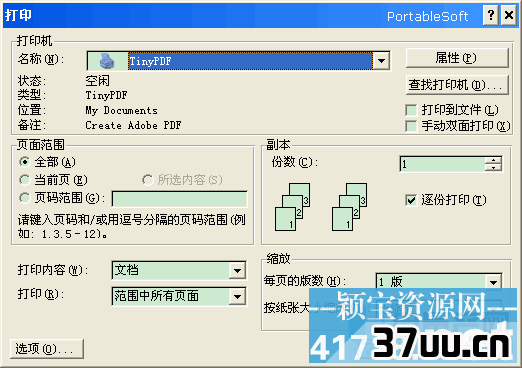Close the 打印 dialog with X button
This screenshot has height=368, width=522.
pos(509,15)
